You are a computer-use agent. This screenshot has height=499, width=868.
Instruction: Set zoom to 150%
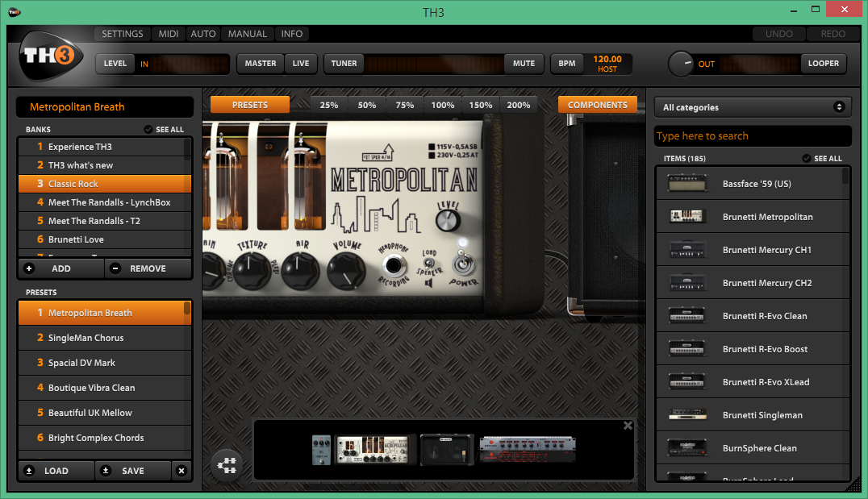tap(481, 105)
